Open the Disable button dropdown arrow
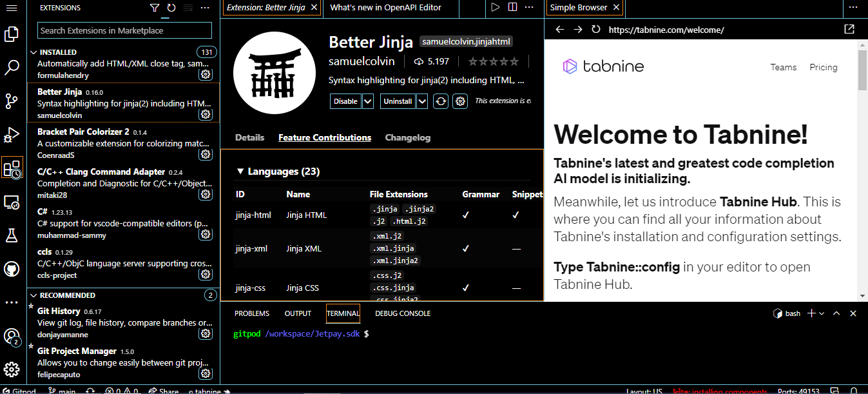868x394 pixels. [x=368, y=101]
